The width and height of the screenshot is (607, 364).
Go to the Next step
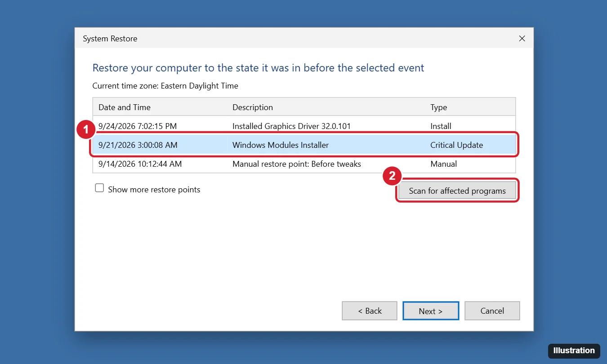431,311
